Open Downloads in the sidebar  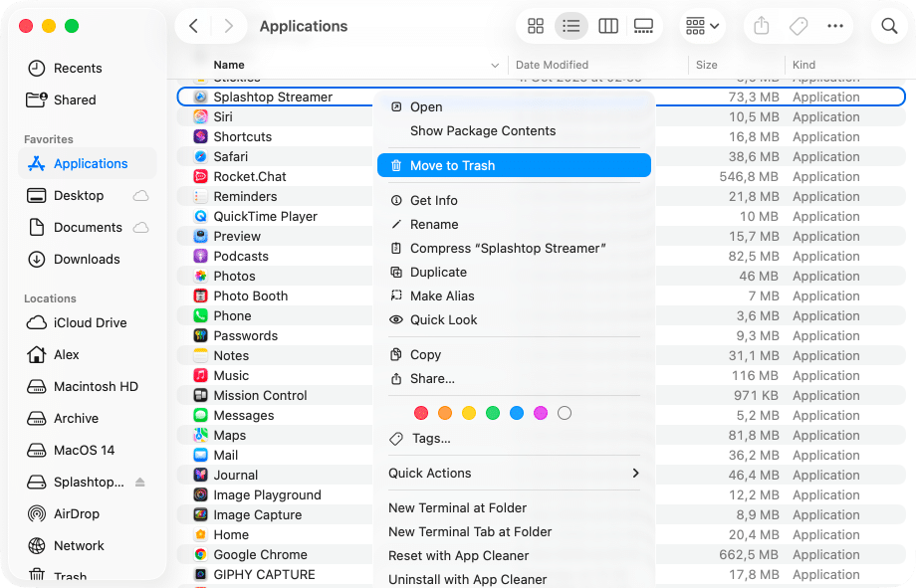point(87,260)
